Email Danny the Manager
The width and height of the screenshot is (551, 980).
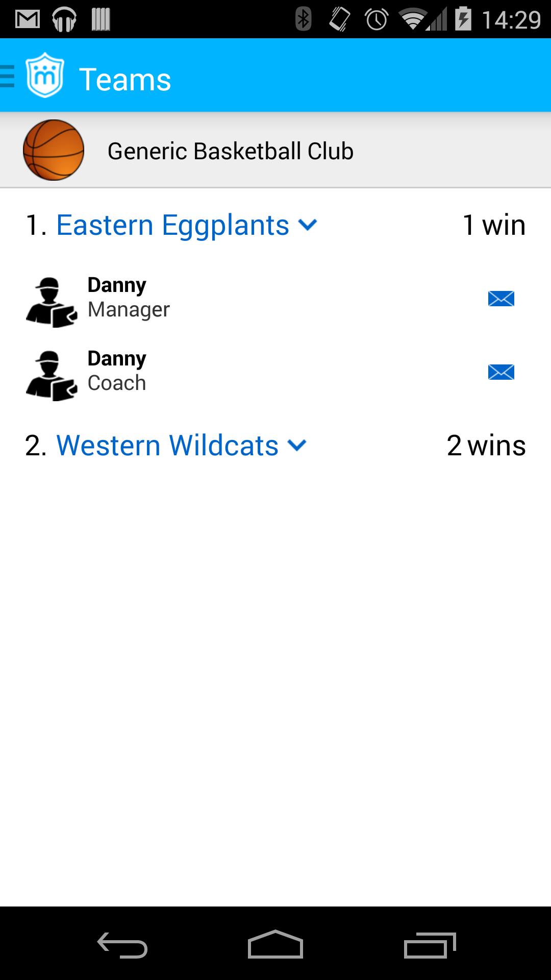[500, 299]
